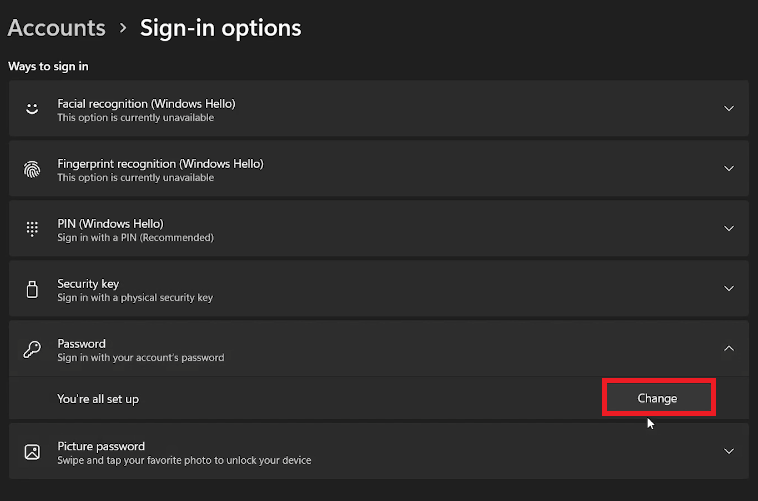Expand Facial recognition chevron arrow
The width and height of the screenshot is (758, 501).
[729, 109]
